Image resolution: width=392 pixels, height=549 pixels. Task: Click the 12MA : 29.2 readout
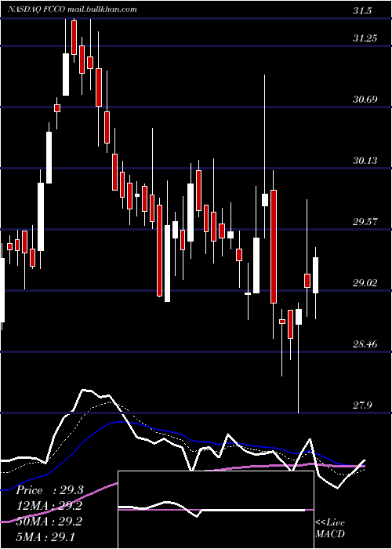(49, 506)
